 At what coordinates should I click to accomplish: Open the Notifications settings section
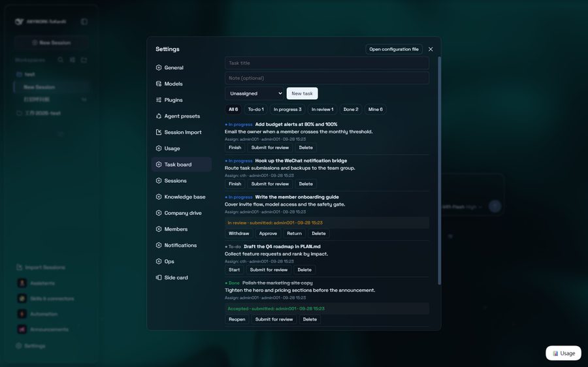[182, 245]
